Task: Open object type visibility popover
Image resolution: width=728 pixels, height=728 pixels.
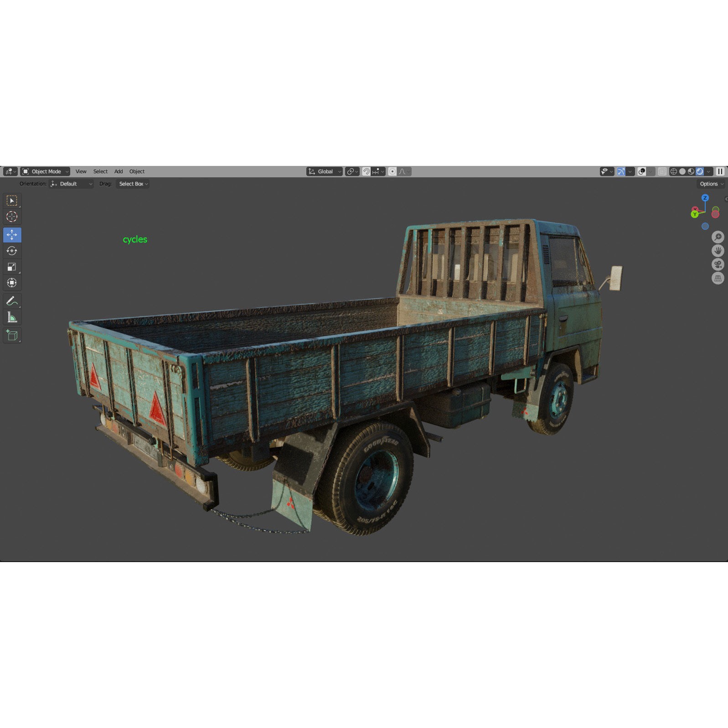Action: pos(607,171)
